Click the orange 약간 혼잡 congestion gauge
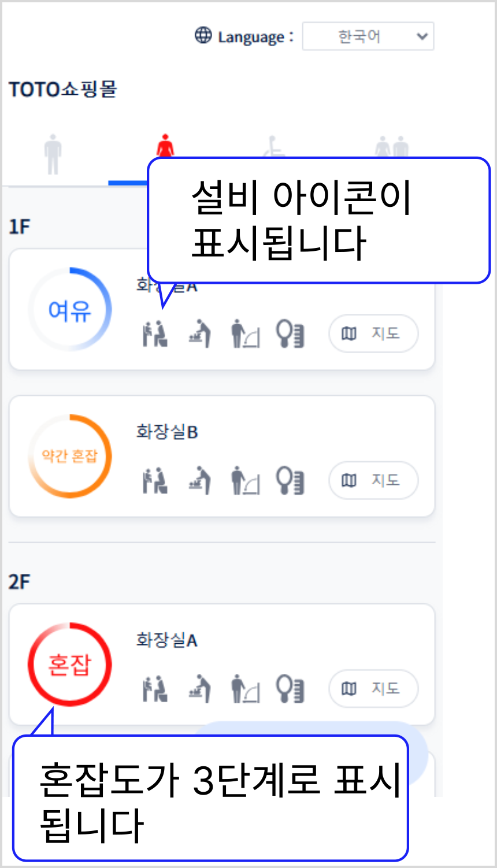 70,456
